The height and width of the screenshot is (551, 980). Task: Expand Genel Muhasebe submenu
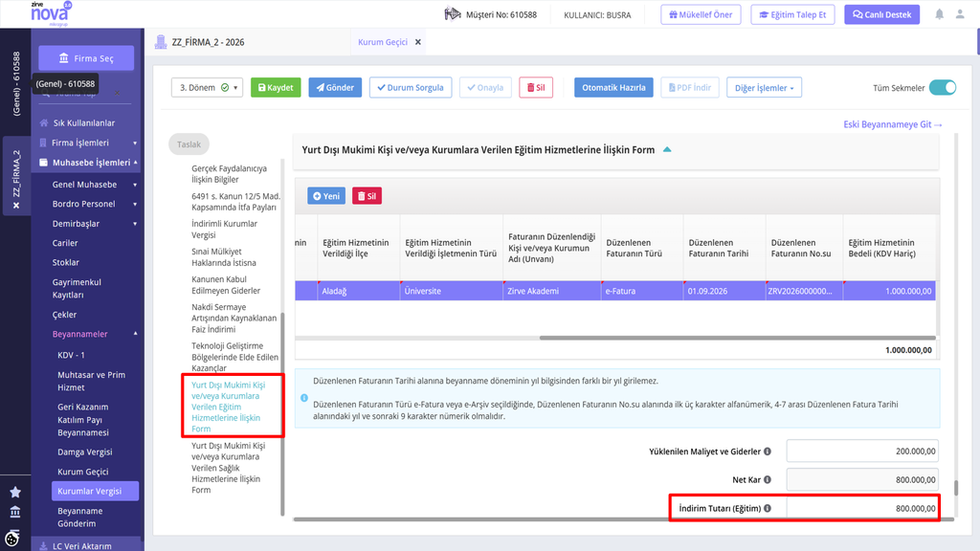click(135, 185)
